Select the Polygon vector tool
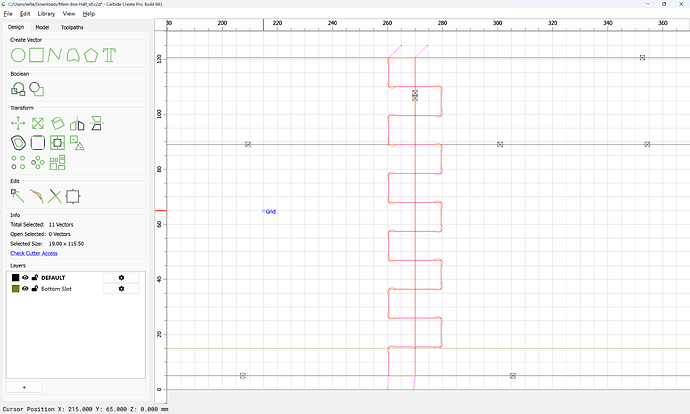690x414 pixels. tap(91, 55)
